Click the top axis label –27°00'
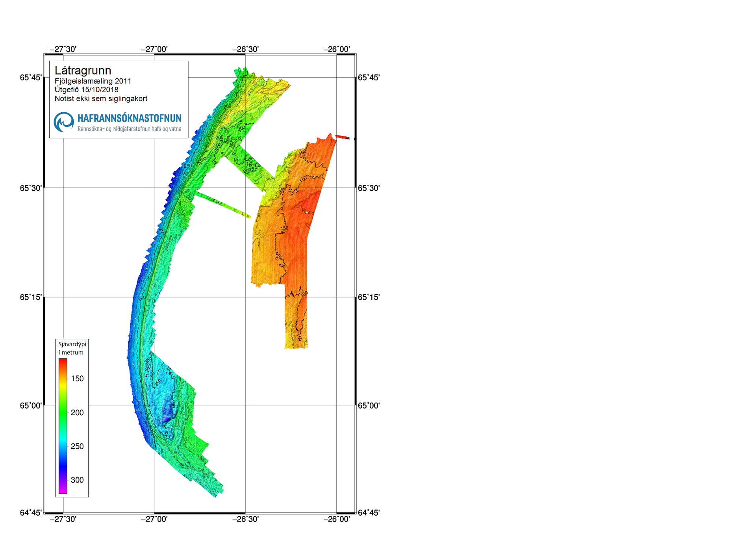756x535 pixels. 154,49
